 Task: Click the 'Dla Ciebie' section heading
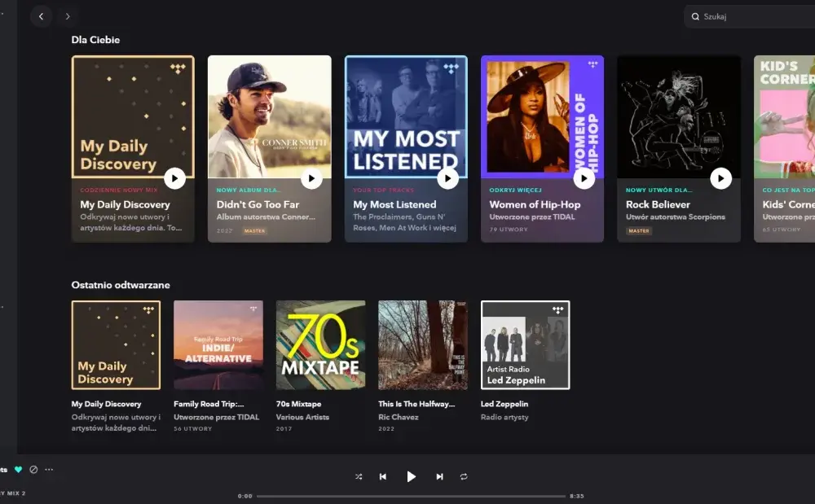95,40
